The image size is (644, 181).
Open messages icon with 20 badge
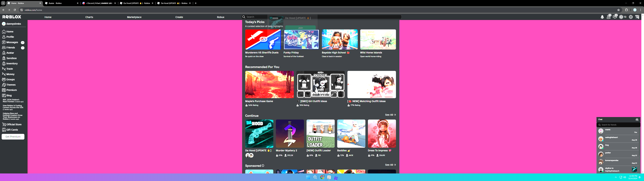(615, 17)
